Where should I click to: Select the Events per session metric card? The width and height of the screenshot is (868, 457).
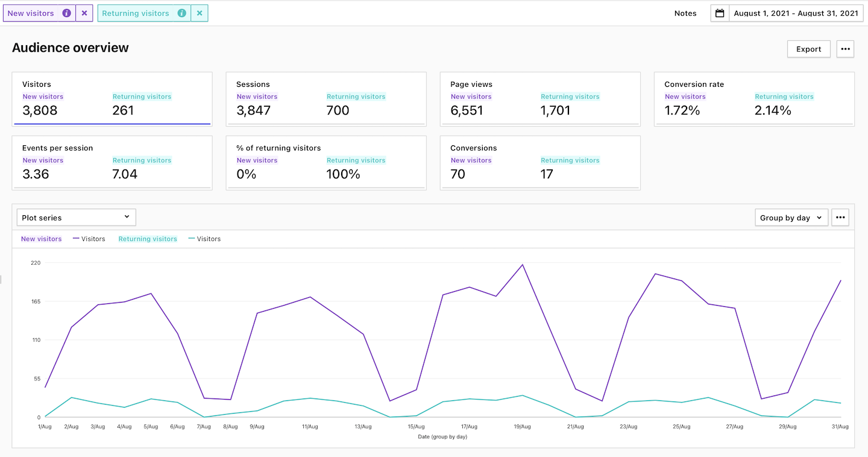coord(112,163)
